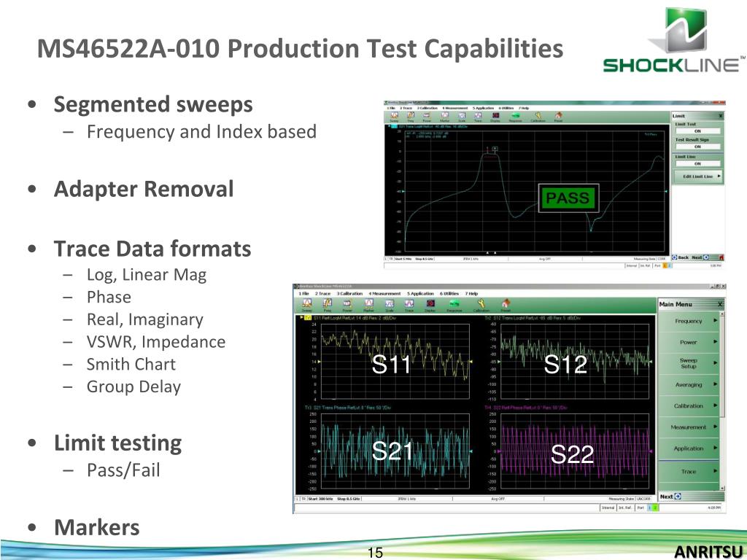Open Scale icon in upper PASS window toolbar
This screenshot has width=747, height=560.
coord(462,117)
